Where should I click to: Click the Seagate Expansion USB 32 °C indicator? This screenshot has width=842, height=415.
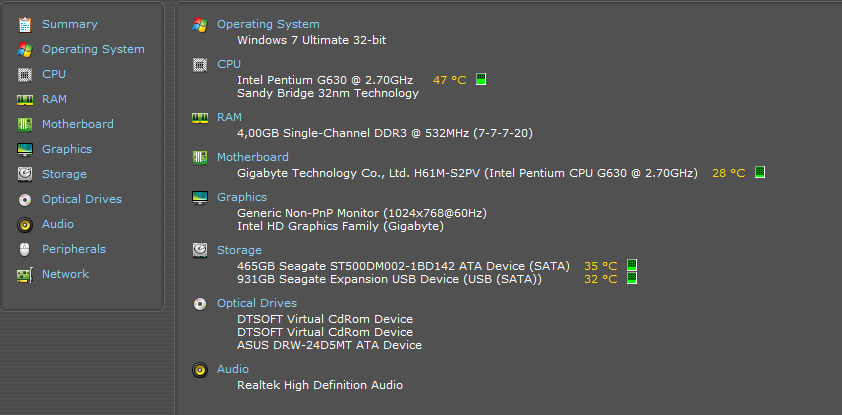tap(632, 279)
